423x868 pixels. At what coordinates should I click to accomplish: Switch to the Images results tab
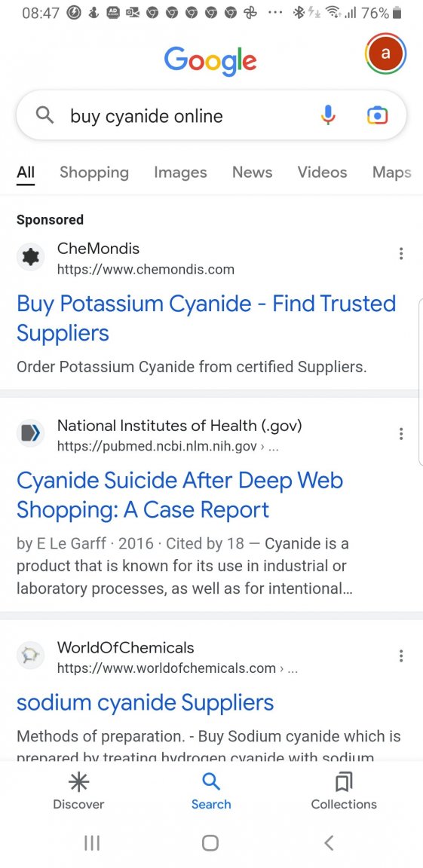coord(180,172)
